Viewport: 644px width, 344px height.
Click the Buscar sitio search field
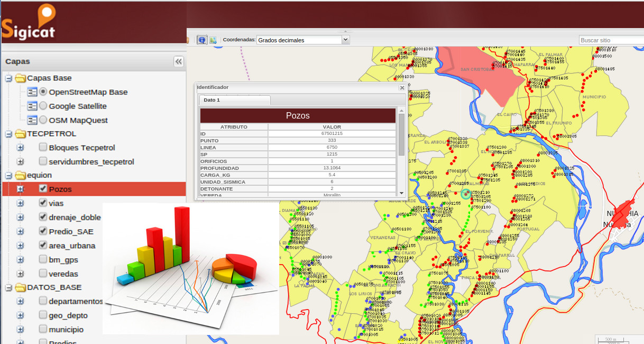(611, 40)
